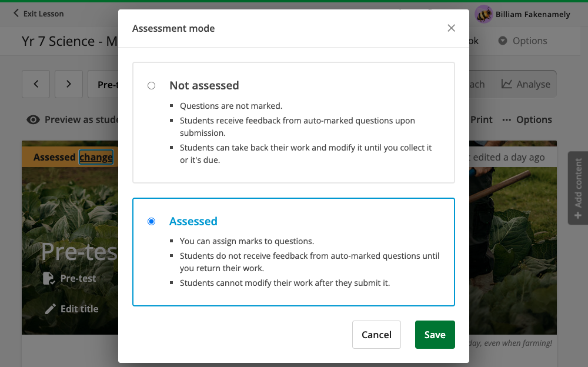Open the page Options ellipsis menu
The height and width of the screenshot is (367, 588).
(x=507, y=120)
